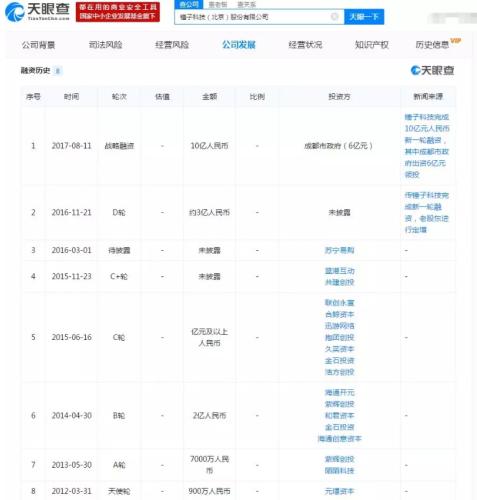Open 紫辉创投 in the A轮 row

pyautogui.click(x=339, y=459)
